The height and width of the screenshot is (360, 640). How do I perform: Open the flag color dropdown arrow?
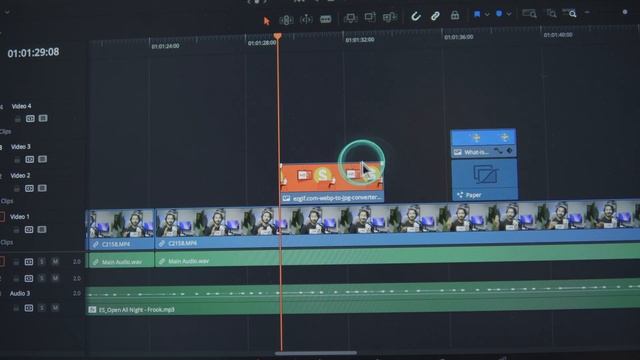487,14
